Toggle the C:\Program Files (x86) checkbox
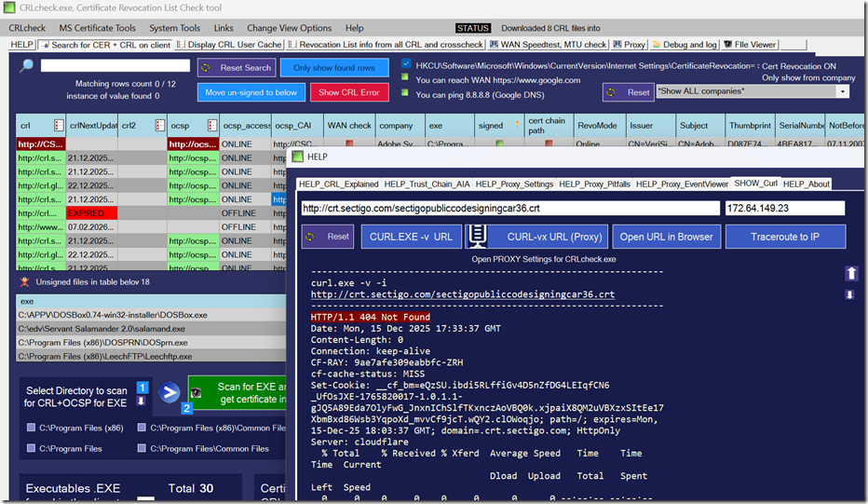Screen dimensions: 868x504 [x=32, y=429]
